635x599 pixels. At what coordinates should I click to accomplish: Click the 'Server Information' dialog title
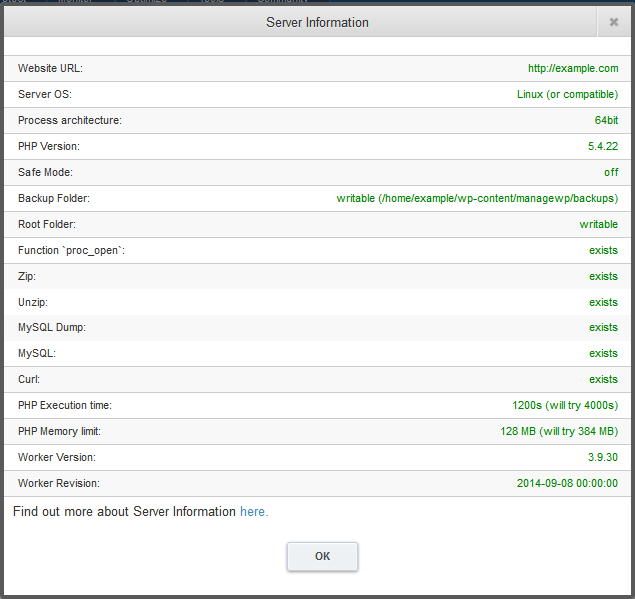tap(317, 22)
